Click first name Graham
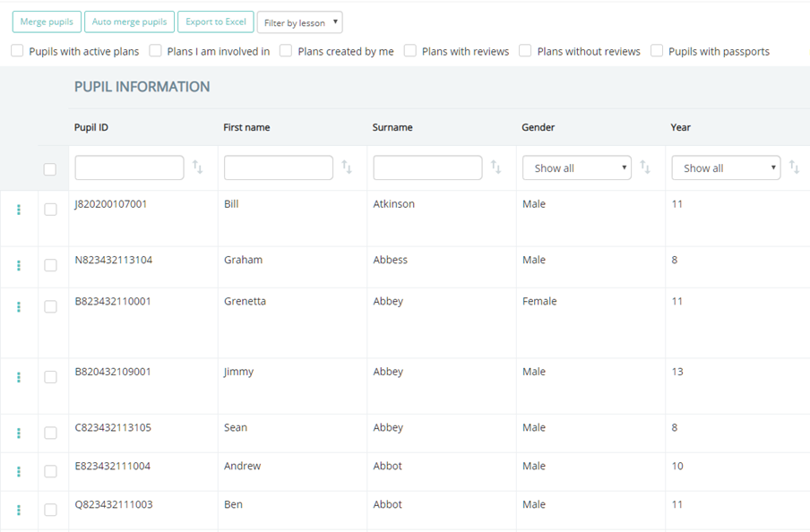This screenshot has width=810, height=532. tap(244, 260)
